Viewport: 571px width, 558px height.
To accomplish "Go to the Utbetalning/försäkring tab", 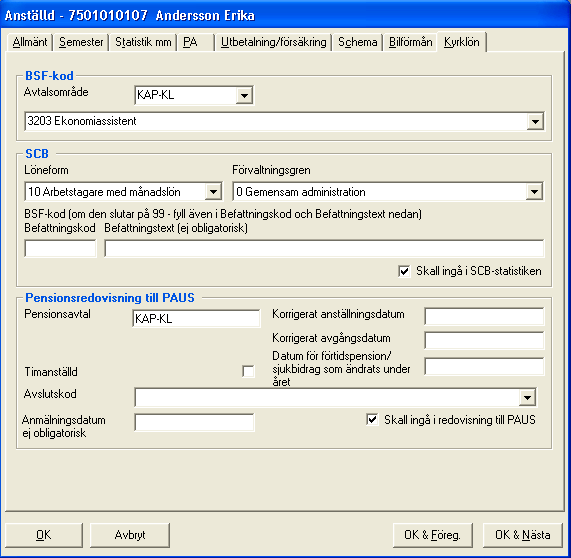I will click(273, 42).
